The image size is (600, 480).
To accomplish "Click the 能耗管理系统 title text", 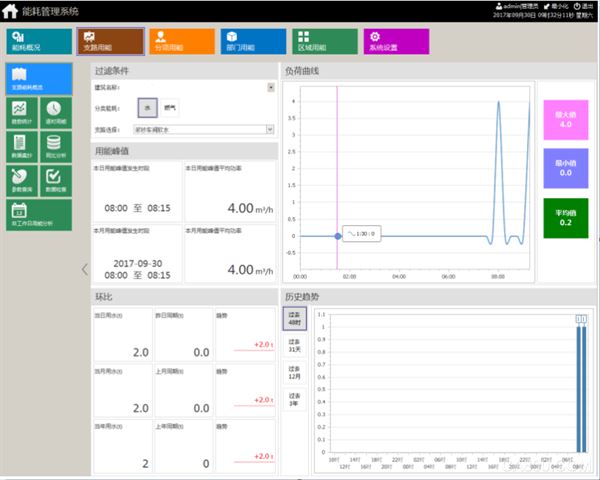I will (50, 11).
